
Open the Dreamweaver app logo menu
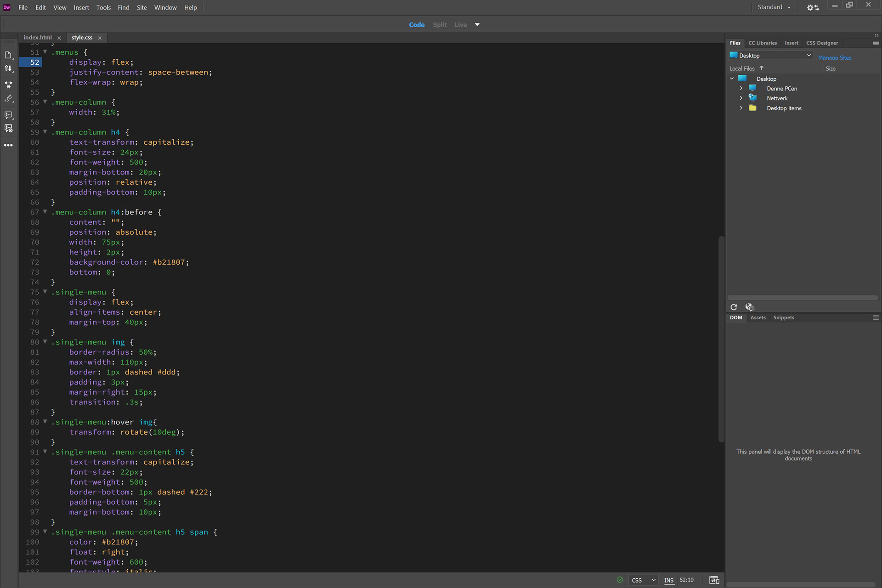6,7
